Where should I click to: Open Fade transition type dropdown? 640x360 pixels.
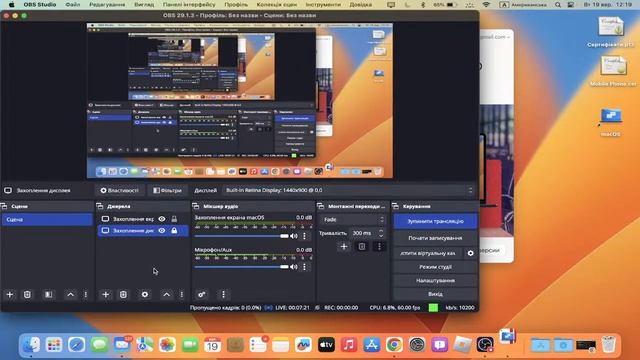point(353,220)
